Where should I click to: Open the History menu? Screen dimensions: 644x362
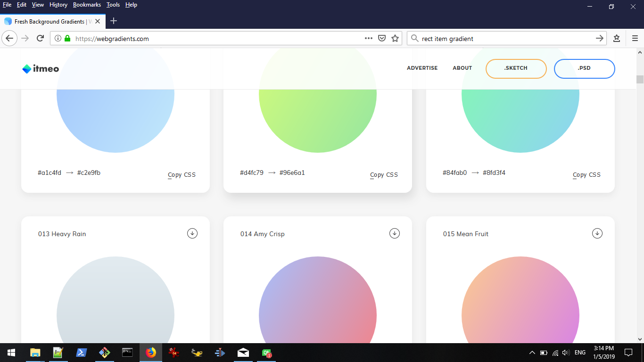point(58,5)
